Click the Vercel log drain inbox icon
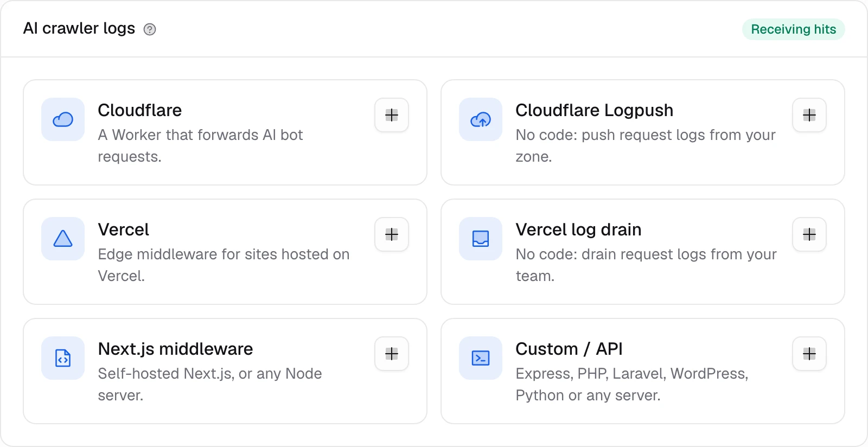The image size is (868, 447). point(481,239)
